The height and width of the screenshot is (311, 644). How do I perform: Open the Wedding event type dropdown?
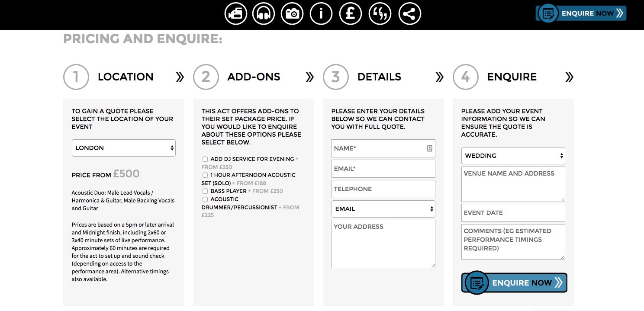click(x=513, y=156)
